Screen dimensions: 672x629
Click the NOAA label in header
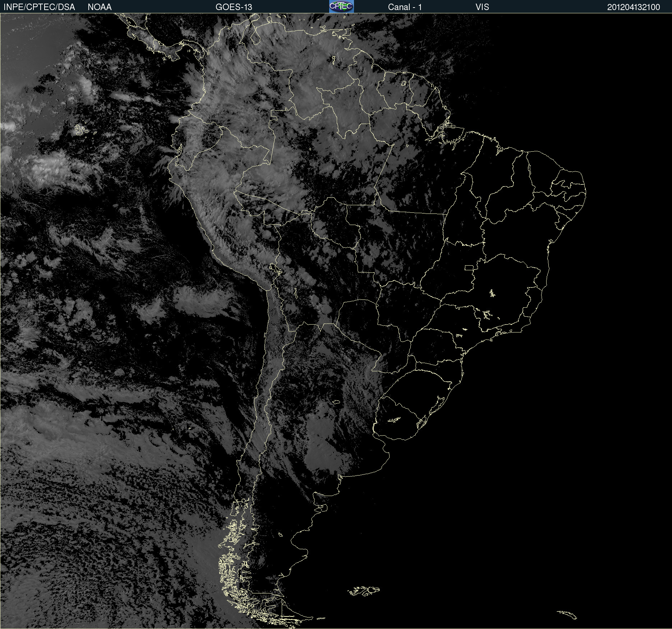pyautogui.click(x=100, y=7)
